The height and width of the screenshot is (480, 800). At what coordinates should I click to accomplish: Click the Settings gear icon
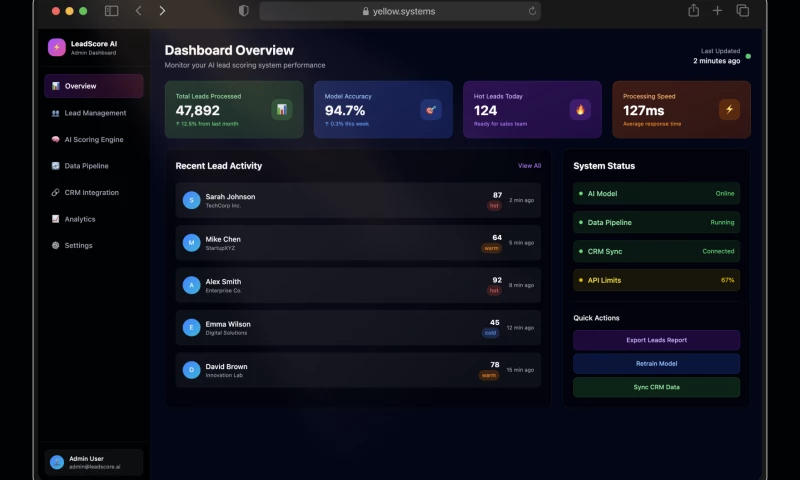[56, 245]
